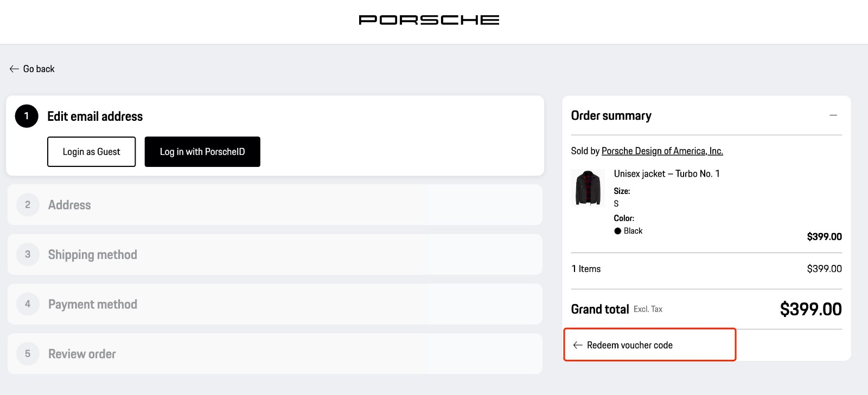868x395 pixels.
Task: Click the Porsche logo in the header
Action: coord(429,19)
